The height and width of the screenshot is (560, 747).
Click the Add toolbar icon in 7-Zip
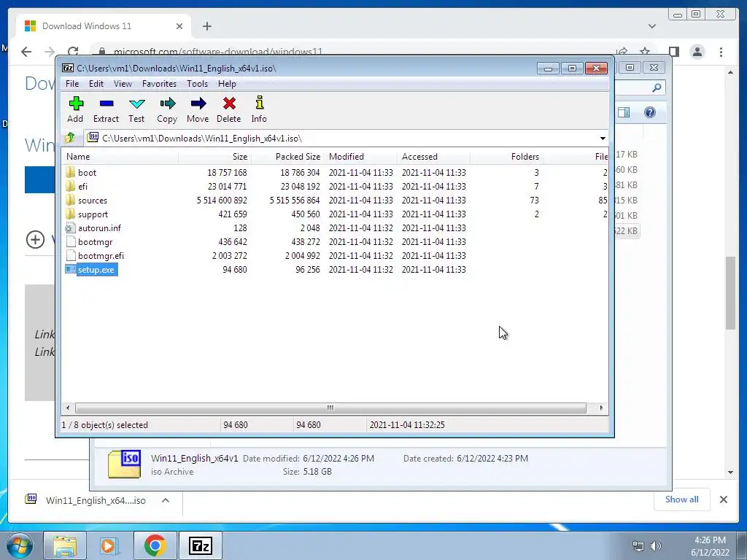coord(76,104)
